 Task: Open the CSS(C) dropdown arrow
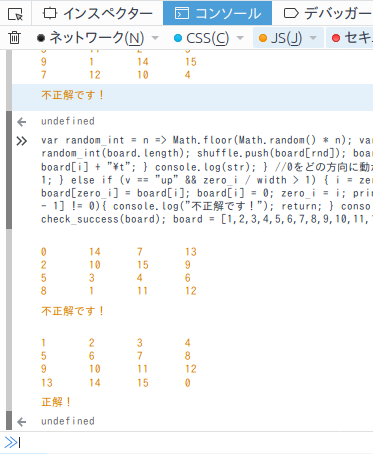point(240,38)
